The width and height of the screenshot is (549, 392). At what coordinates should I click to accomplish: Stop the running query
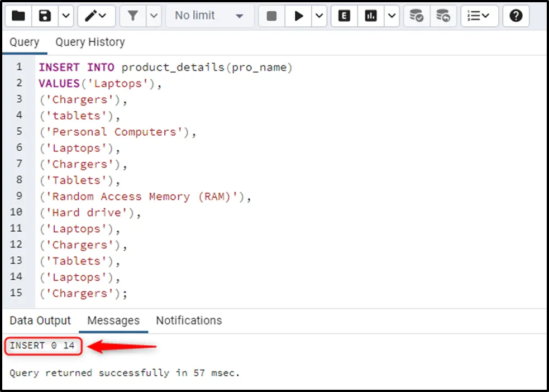(x=271, y=16)
